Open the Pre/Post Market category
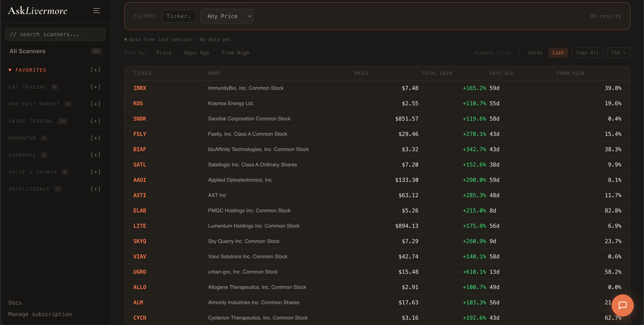 [x=34, y=104]
